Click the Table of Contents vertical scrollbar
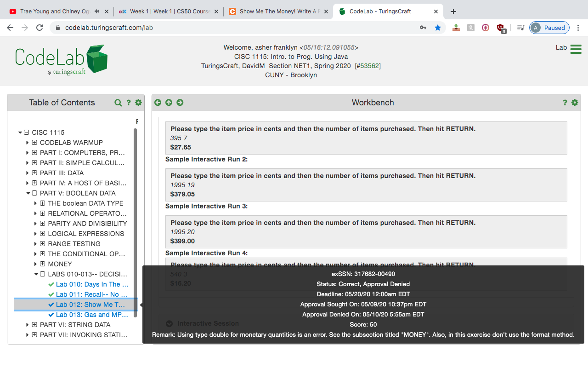The image size is (588, 368). point(135,223)
